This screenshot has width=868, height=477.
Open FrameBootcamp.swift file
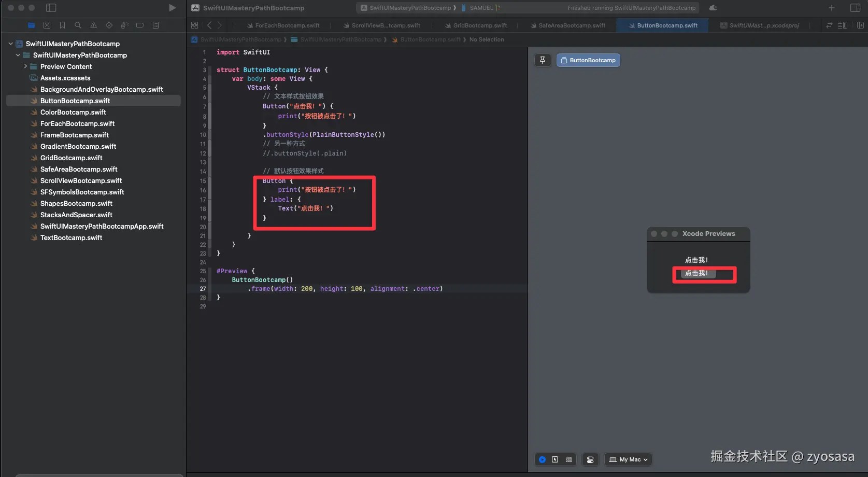(75, 135)
